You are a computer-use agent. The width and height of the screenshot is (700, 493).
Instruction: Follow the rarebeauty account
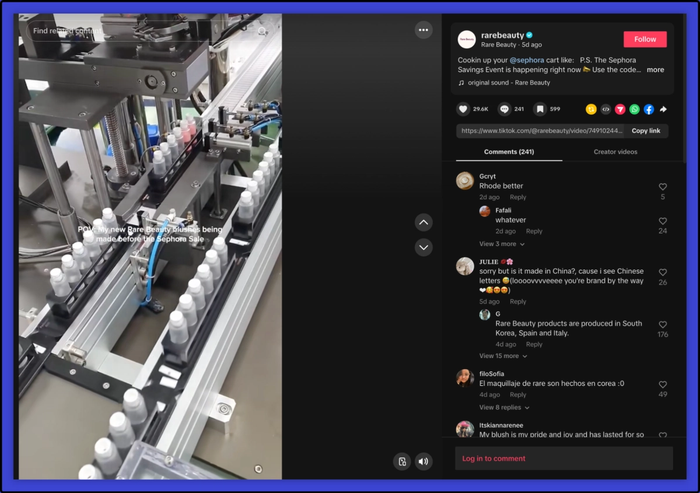[645, 39]
